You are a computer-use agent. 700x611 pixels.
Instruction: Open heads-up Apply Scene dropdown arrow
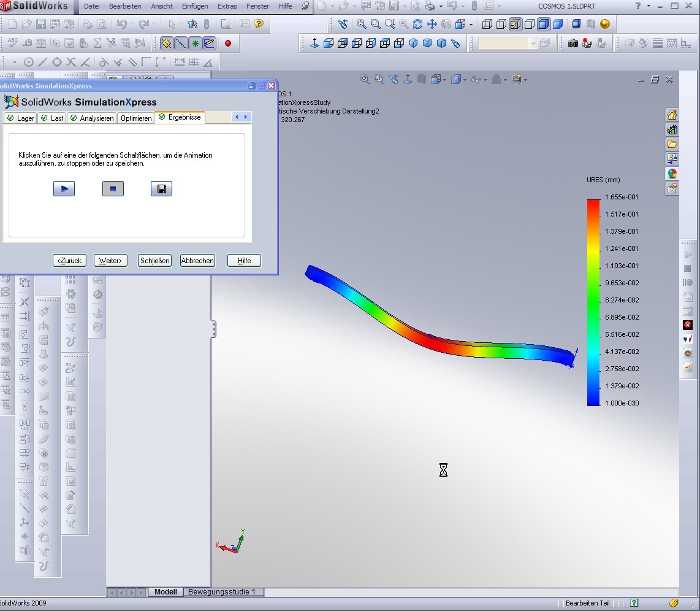[x=505, y=80]
